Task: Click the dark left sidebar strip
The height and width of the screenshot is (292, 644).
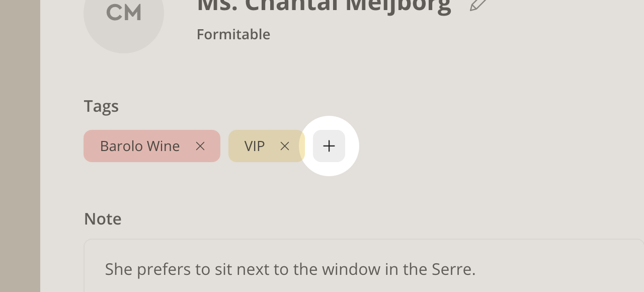Action: coord(20,146)
